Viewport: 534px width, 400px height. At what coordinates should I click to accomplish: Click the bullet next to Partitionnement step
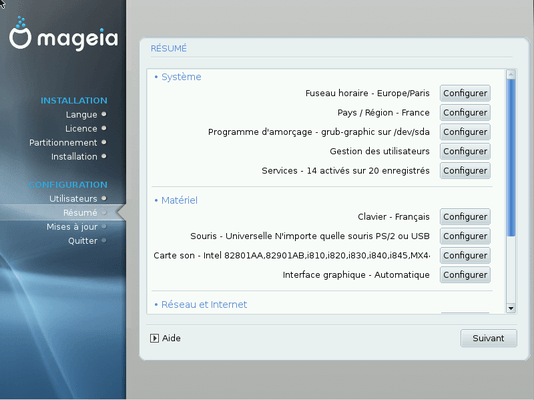(104, 142)
